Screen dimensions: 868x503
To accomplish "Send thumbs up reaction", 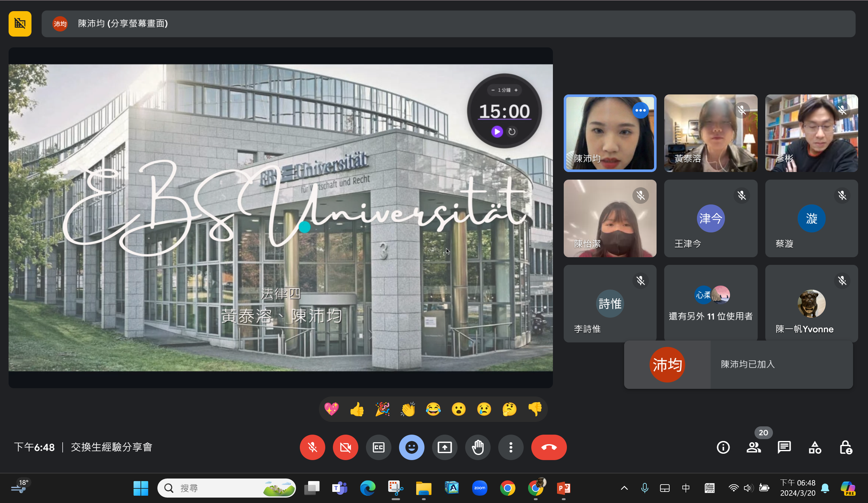I will 357,409.
